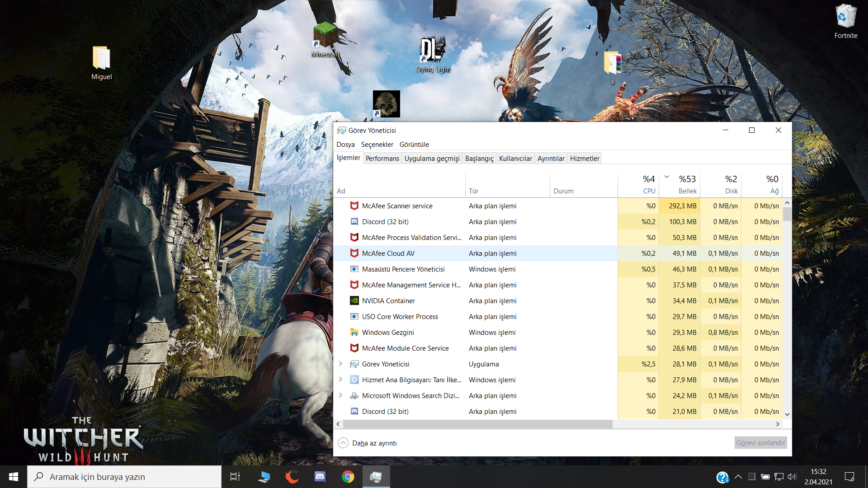Select the NVIDIA Container process icon

click(x=354, y=300)
